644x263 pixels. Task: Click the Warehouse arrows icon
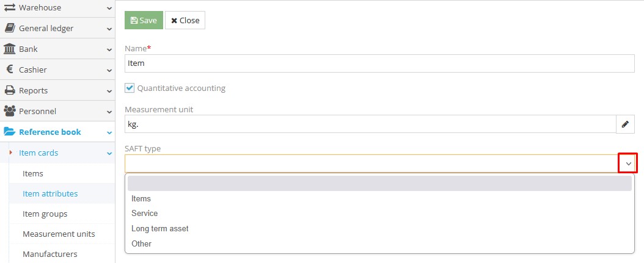[9, 8]
